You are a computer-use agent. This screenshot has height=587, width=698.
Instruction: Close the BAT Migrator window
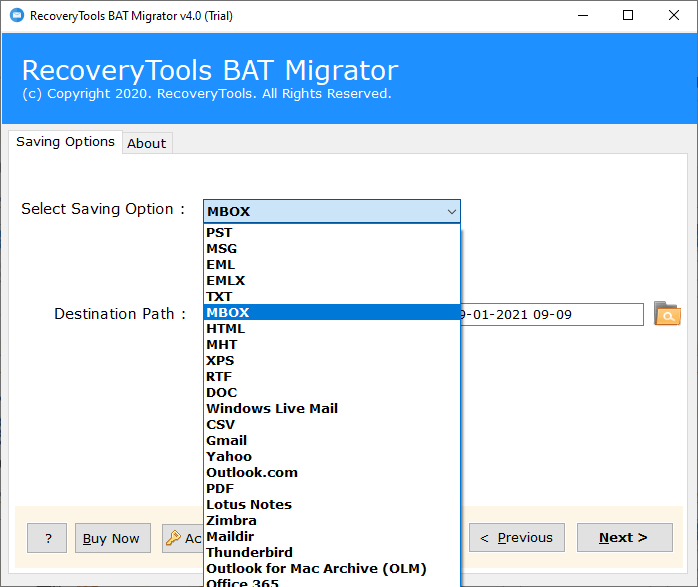tap(674, 16)
